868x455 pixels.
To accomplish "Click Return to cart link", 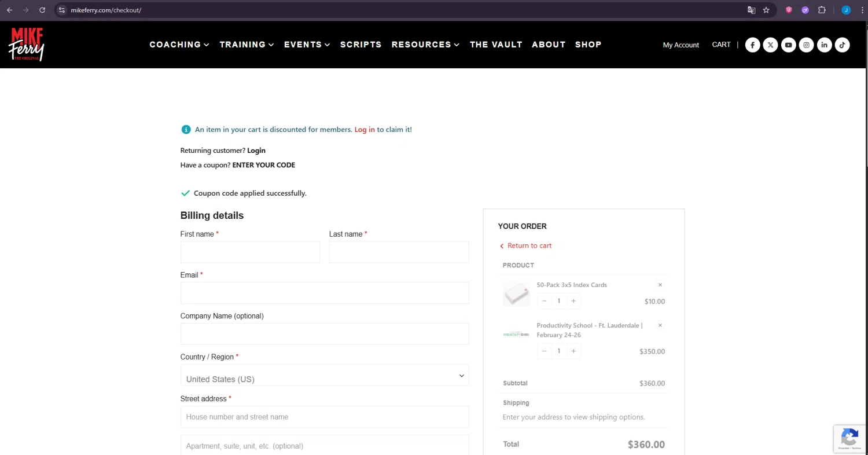I will click(x=525, y=245).
